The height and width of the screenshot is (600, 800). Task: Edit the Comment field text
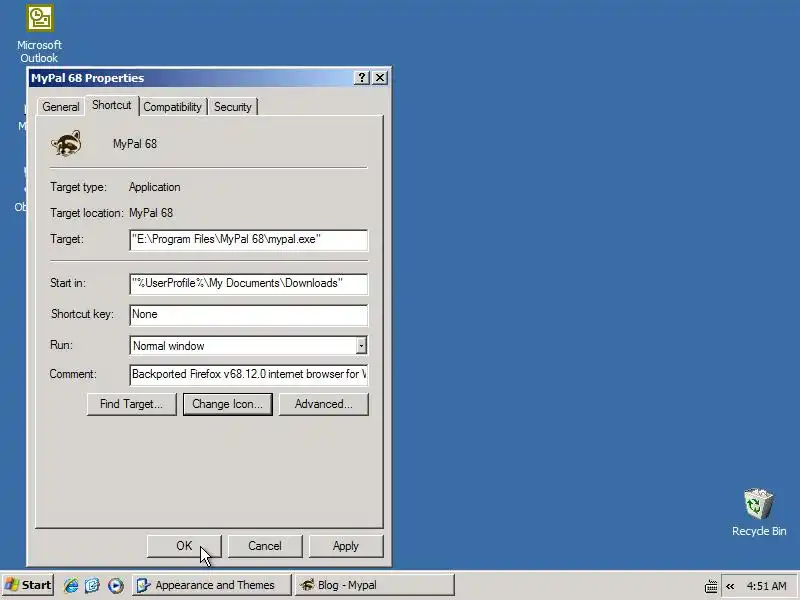tap(248, 374)
